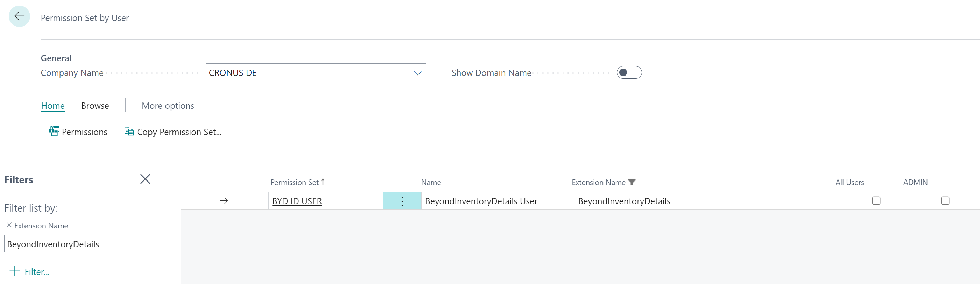Expand More options in the action bar
The height and width of the screenshot is (284, 980).
point(168,106)
